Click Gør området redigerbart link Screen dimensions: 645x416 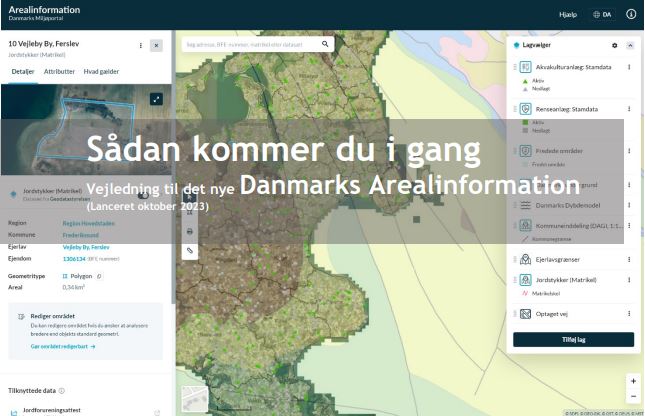click(63, 346)
